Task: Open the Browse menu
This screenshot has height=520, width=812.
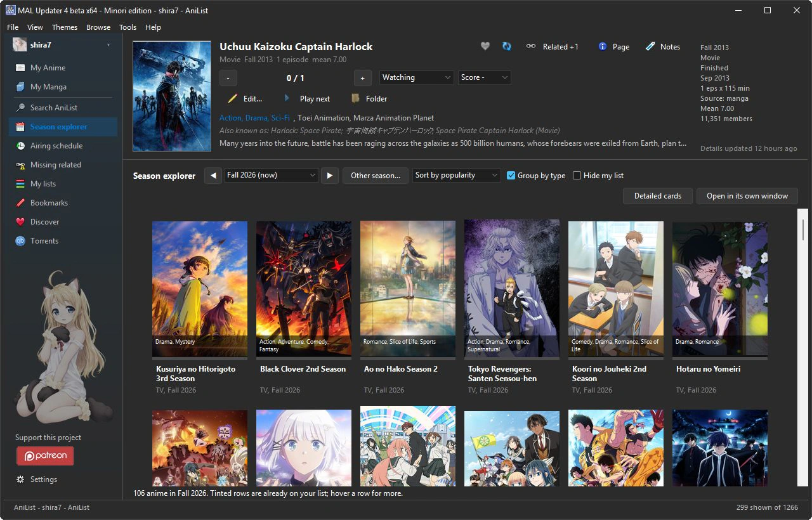Action: [98, 27]
